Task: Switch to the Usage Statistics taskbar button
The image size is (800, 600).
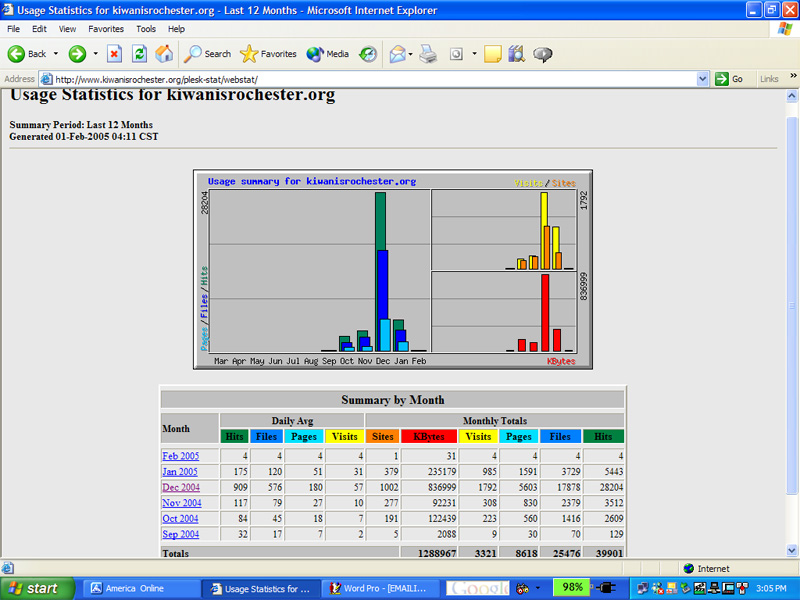Action: tap(261, 588)
